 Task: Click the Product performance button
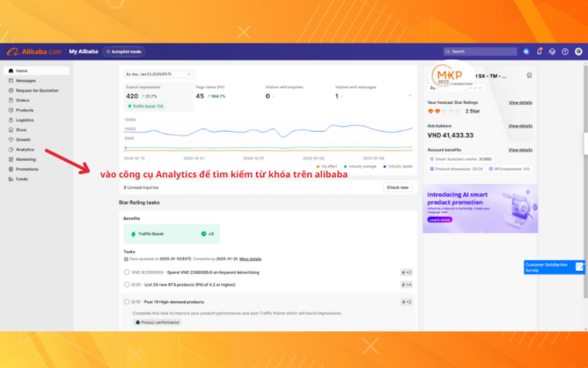coord(157,322)
